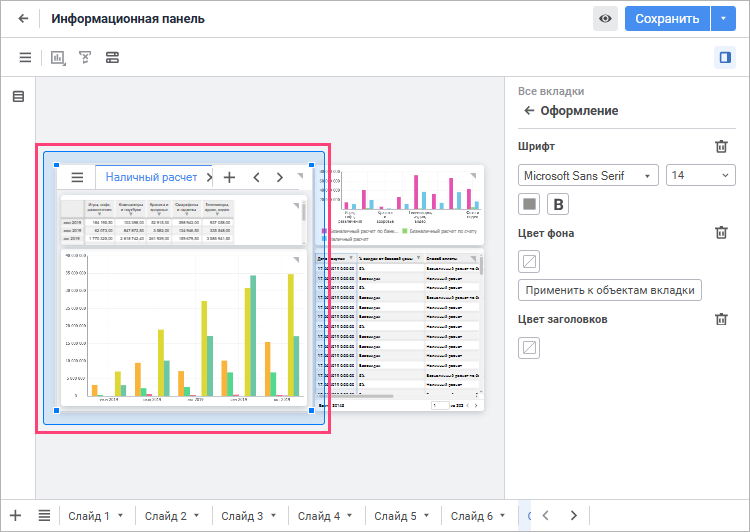Open the left sidebar list icon
The image size is (750, 532).
tap(18, 97)
